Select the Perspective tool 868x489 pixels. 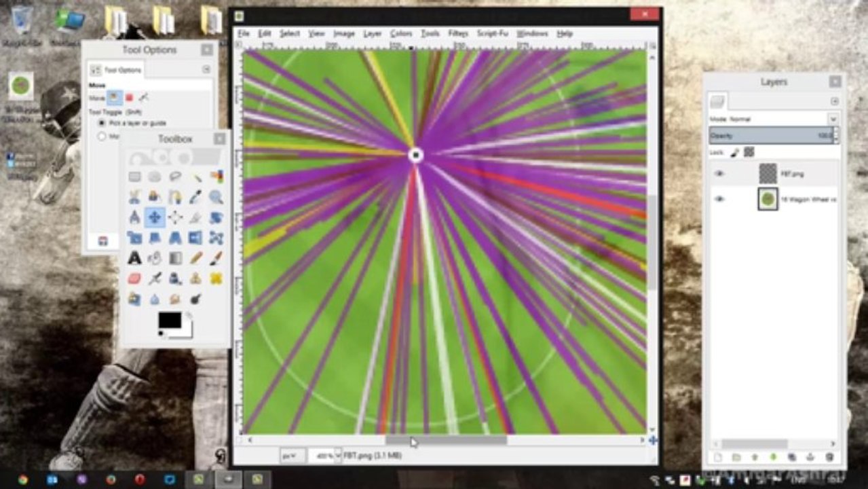175,238
